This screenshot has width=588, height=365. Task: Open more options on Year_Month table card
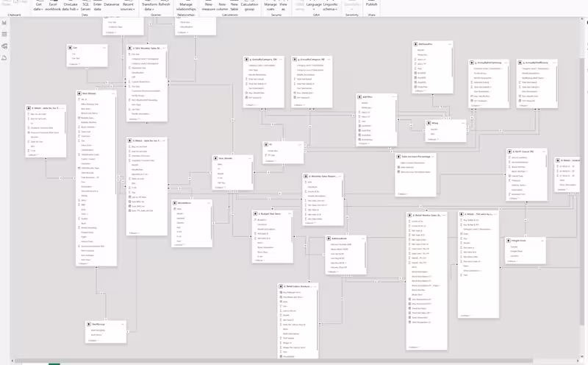pyautogui.click(x=250, y=158)
